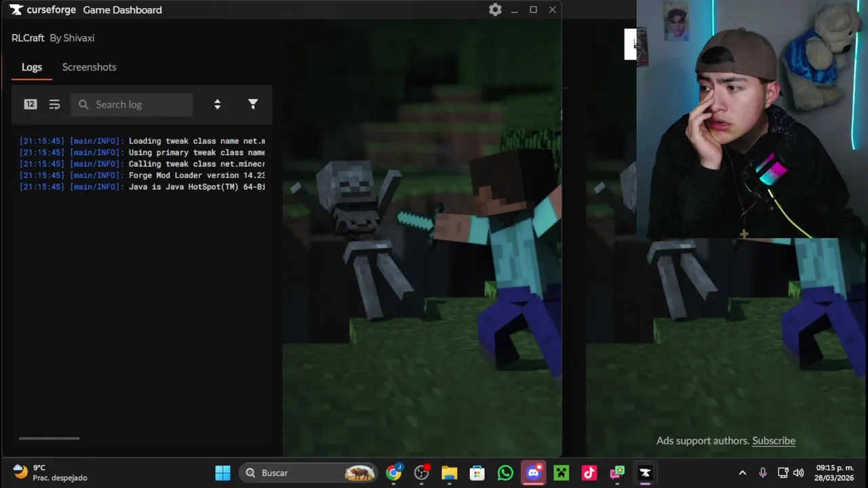Show hidden system tray icons
Screen dimensions: 868x488
coord(743,473)
